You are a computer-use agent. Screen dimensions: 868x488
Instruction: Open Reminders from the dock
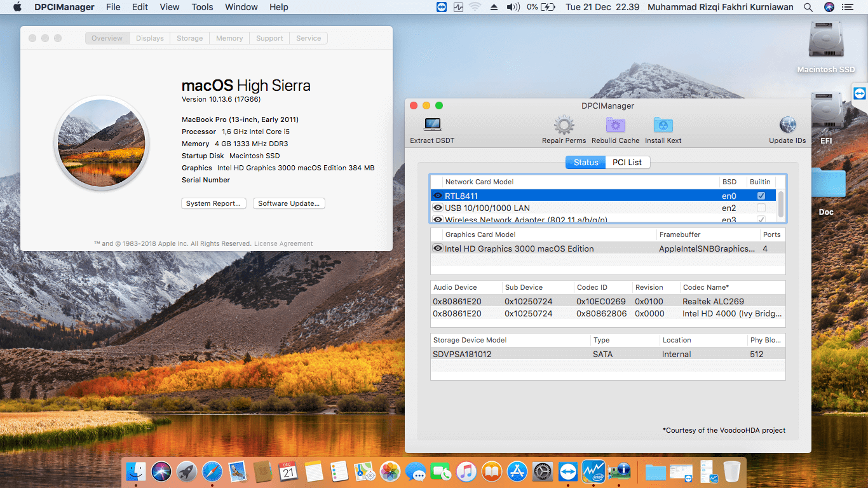pos(339,471)
